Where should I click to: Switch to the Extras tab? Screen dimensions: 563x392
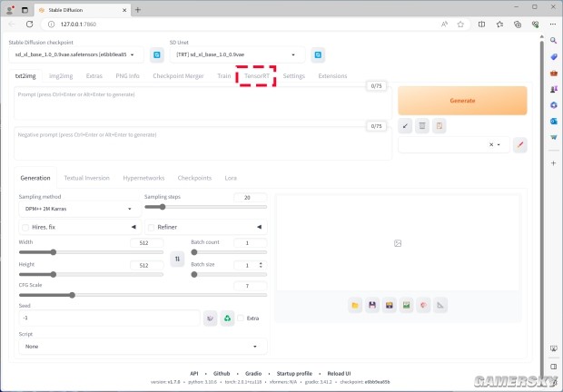coord(94,76)
